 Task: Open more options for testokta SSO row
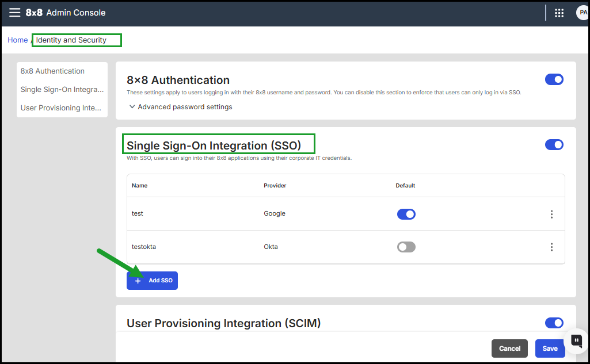tap(551, 247)
